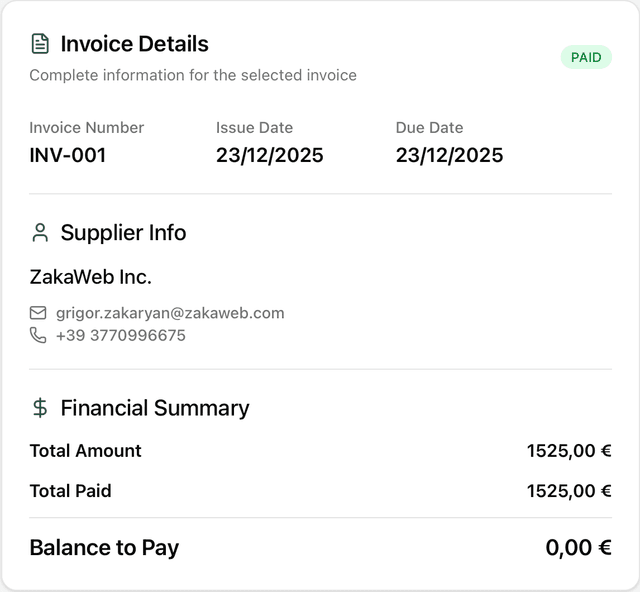The width and height of the screenshot is (640, 592).
Task: Click the phone number +39 3770996675
Action: [x=121, y=335]
